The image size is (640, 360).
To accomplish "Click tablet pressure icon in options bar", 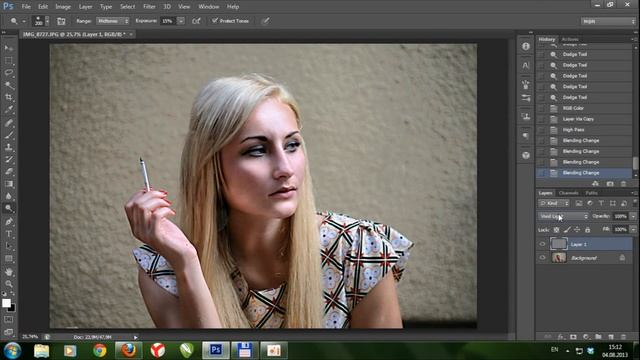I will [265, 21].
